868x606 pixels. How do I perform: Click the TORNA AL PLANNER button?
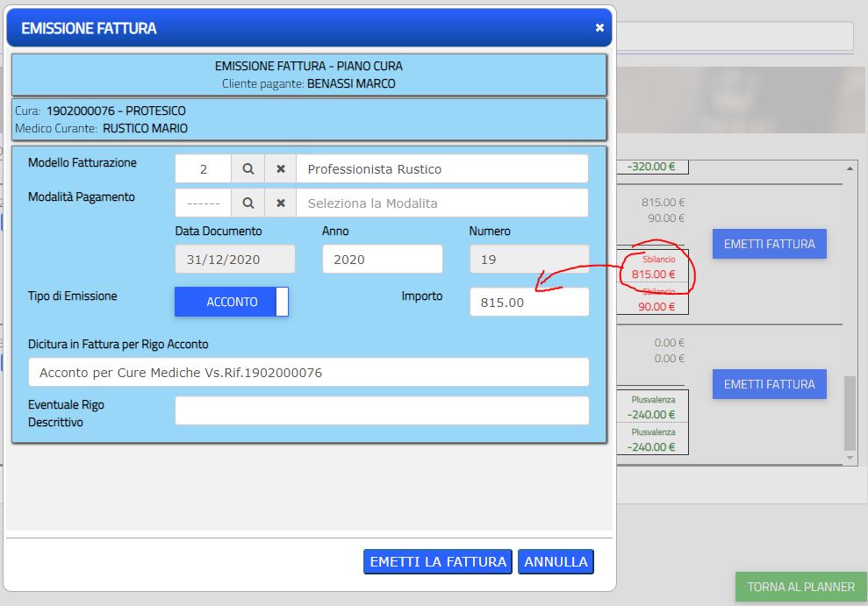(x=800, y=587)
